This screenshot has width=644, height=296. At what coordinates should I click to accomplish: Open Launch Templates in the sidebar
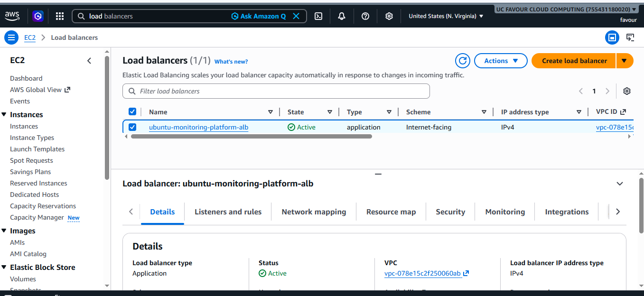click(37, 149)
